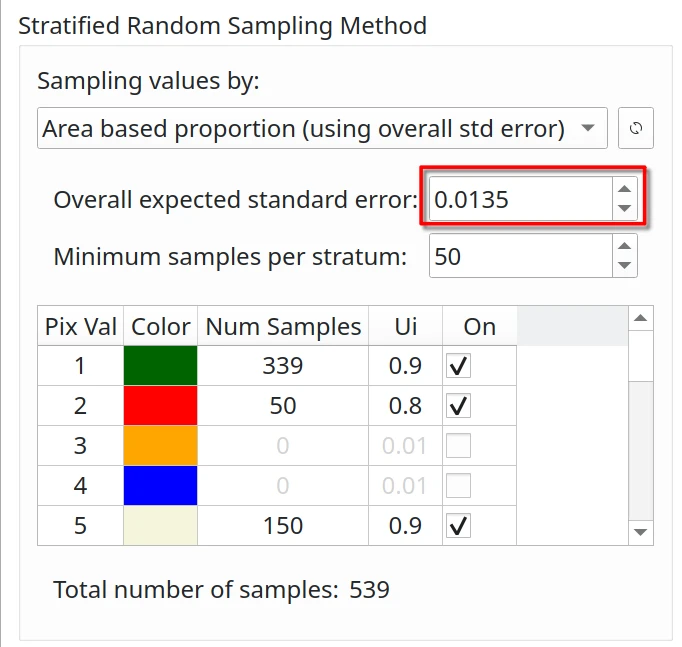This screenshot has width=682, height=647.
Task: Enable the On checkbox for pixel value 3
Action: (458, 446)
